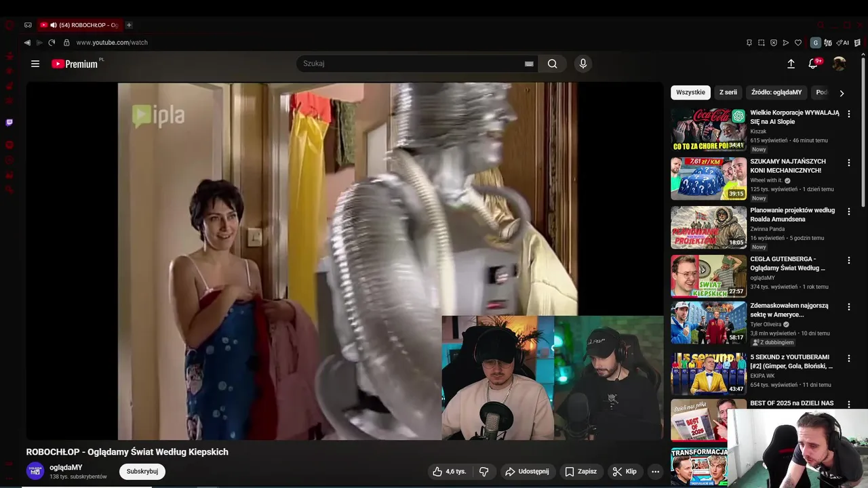Click the ROBOCHŁOP video title text

click(x=127, y=452)
